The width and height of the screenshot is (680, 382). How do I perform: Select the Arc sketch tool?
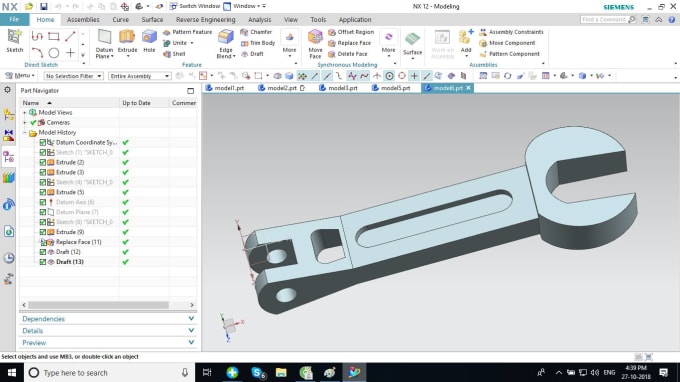pyautogui.click(x=37, y=53)
